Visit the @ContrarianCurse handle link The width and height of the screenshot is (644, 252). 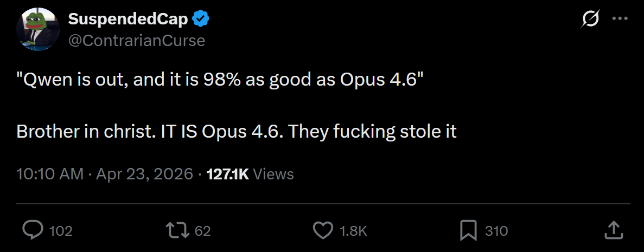[136, 40]
